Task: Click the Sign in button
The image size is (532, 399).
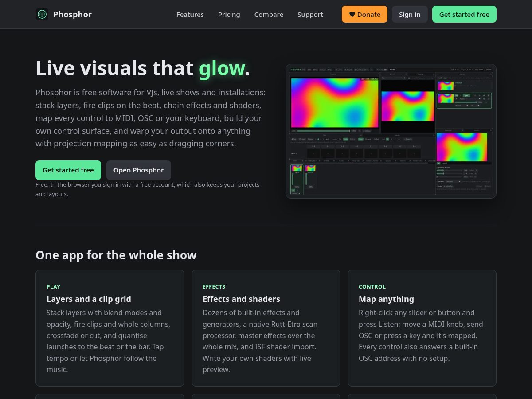Action: (x=410, y=14)
